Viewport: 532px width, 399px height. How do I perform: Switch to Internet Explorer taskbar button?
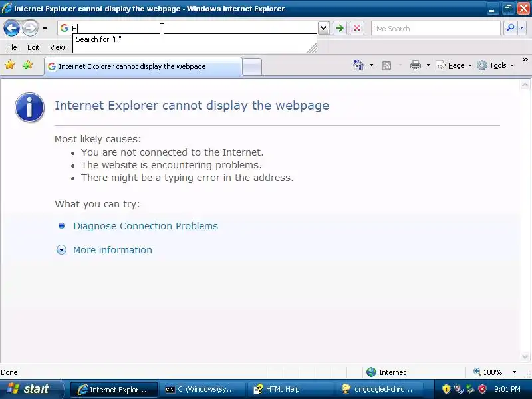click(114, 390)
